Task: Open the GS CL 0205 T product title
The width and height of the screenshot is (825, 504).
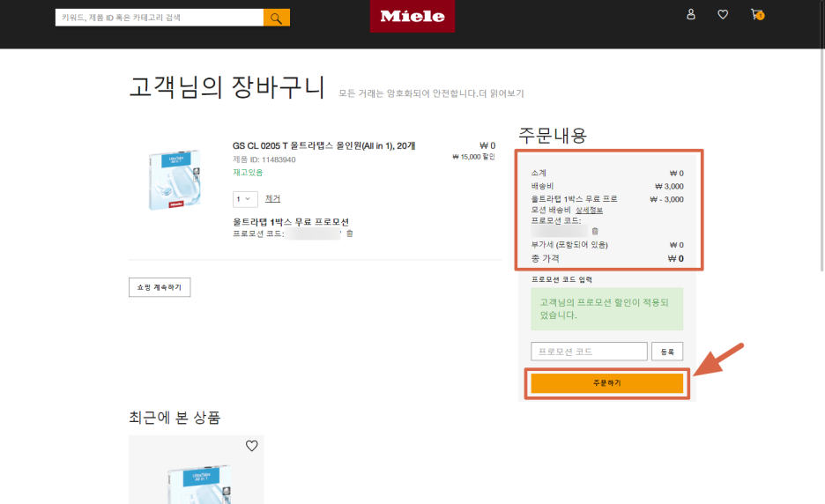Action: click(324, 145)
